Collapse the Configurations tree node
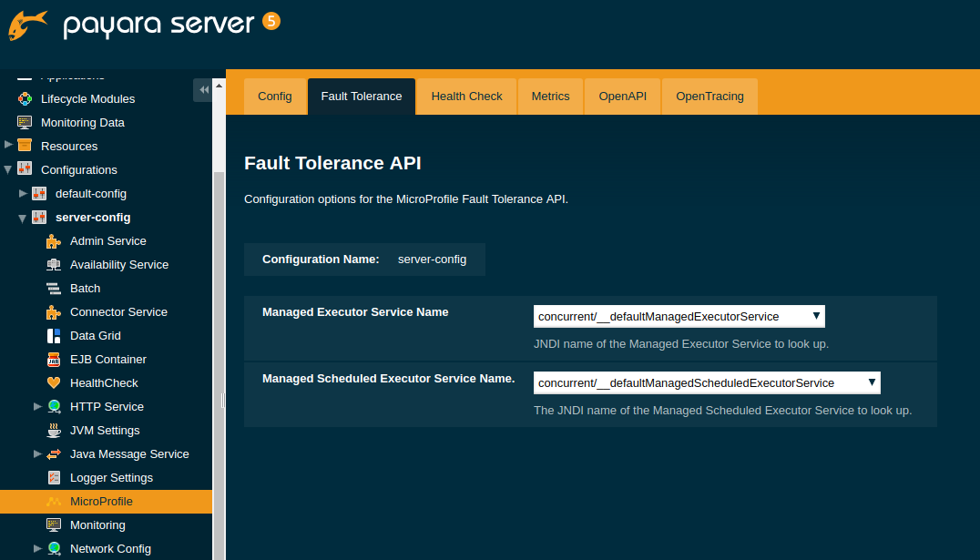 pos(8,169)
